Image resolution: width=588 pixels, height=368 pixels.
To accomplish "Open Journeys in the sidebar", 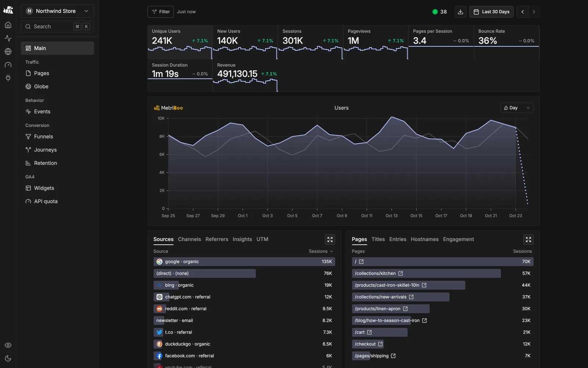I will pyautogui.click(x=57, y=150).
